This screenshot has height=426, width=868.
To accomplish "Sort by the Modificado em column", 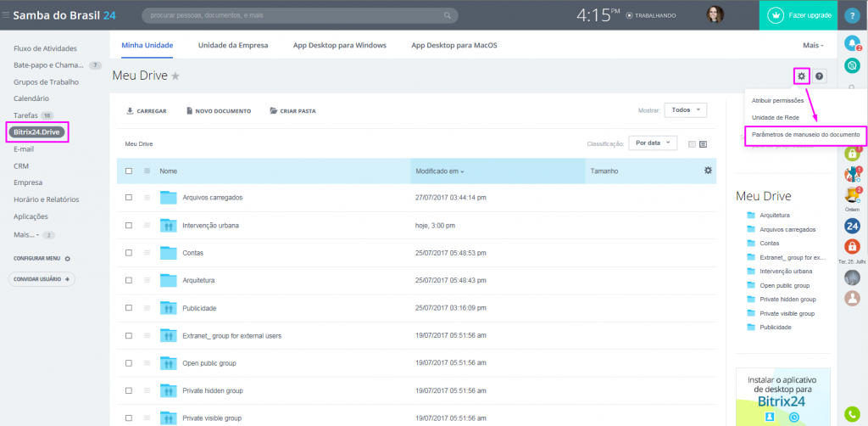I will [440, 171].
